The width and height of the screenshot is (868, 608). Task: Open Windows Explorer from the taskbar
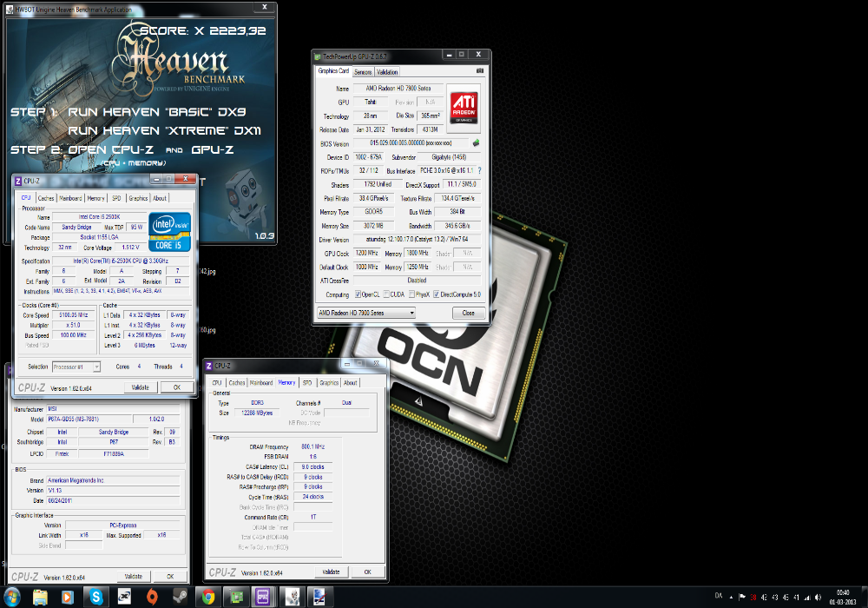coord(40,597)
